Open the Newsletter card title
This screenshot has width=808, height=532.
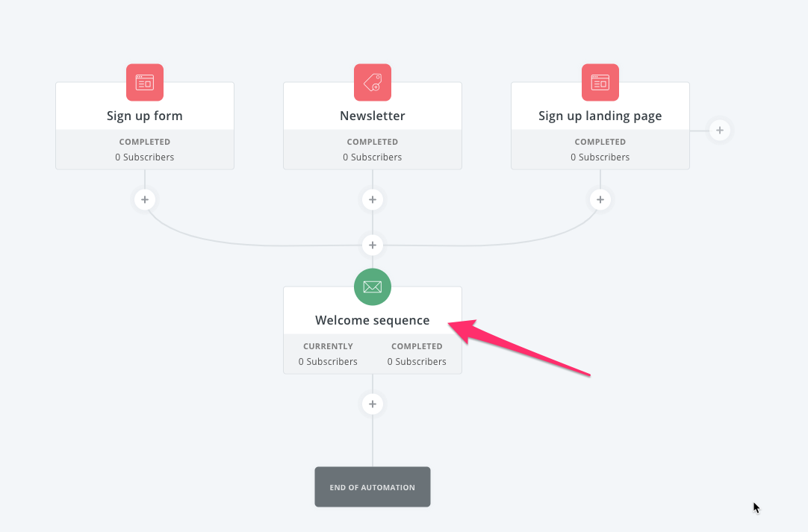[x=373, y=116]
